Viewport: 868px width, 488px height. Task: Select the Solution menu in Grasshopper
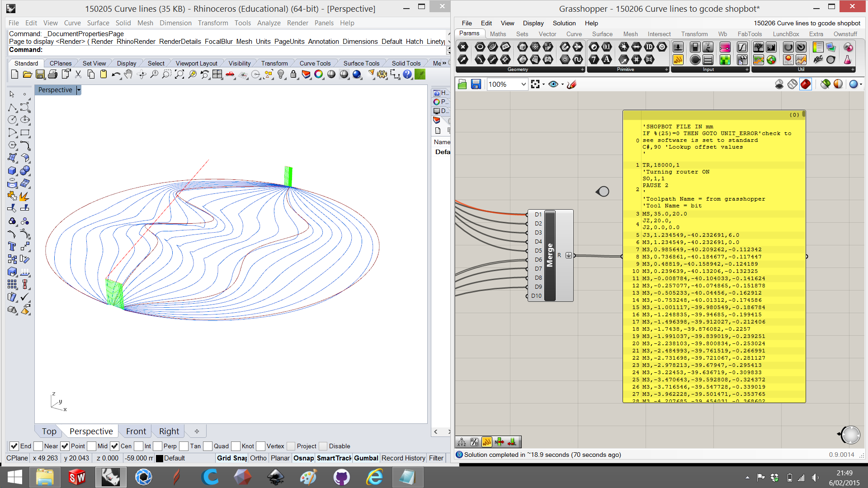click(x=563, y=23)
